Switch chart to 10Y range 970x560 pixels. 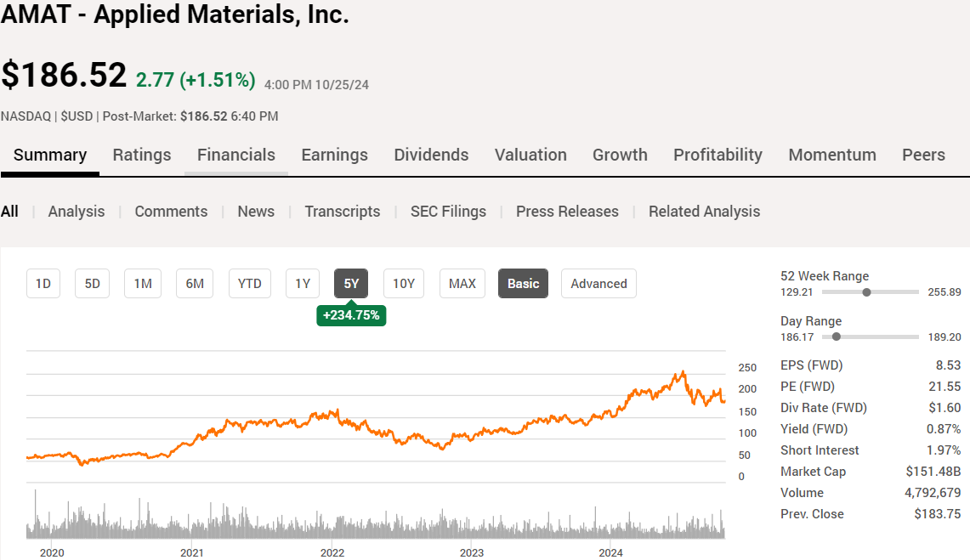coord(404,284)
